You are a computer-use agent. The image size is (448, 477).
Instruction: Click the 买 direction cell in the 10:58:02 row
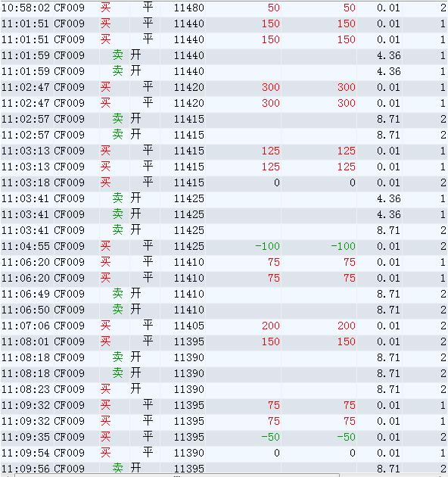(x=105, y=8)
